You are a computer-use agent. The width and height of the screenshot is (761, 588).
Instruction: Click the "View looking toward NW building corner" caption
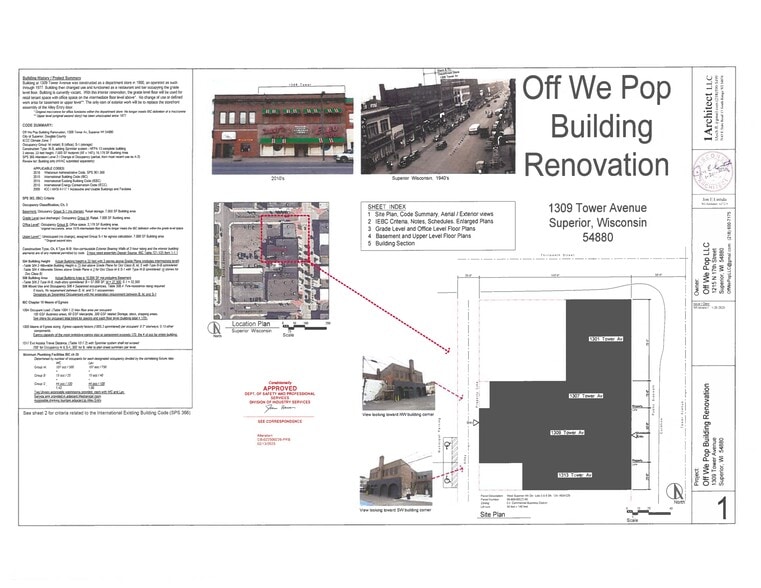click(398, 415)
